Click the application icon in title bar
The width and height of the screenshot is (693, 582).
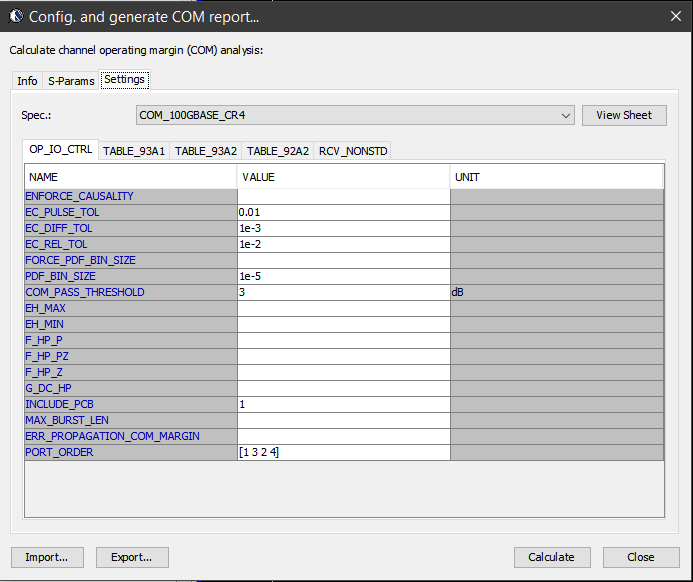click(x=15, y=17)
